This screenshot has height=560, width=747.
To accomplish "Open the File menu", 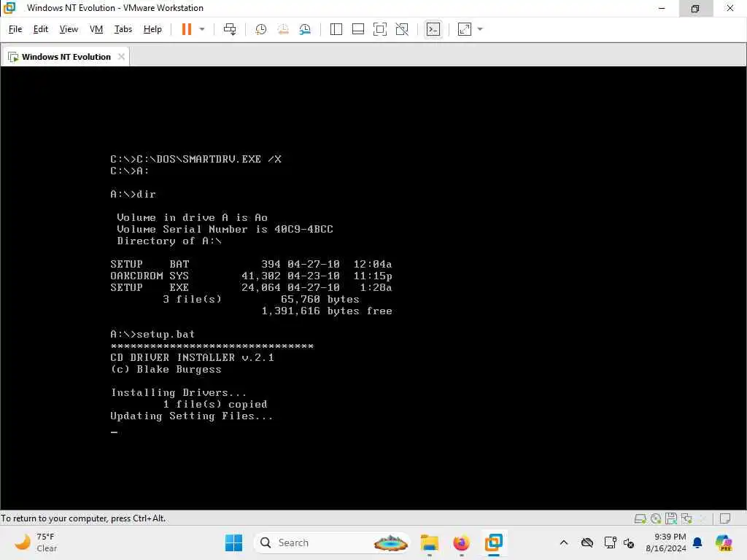I will click(x=15, y=29).
